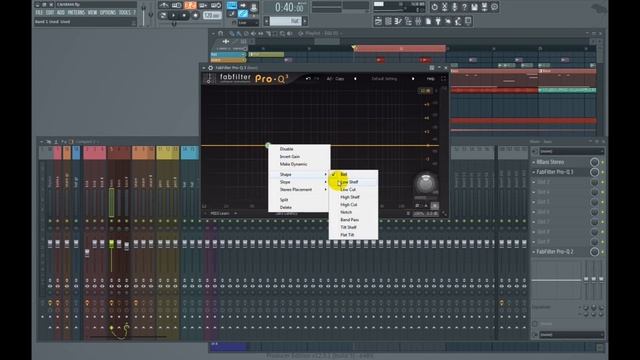Screen dimensions: 640x360
Task: Open the PATTERNS menu
Action: (x=76, y=13)
